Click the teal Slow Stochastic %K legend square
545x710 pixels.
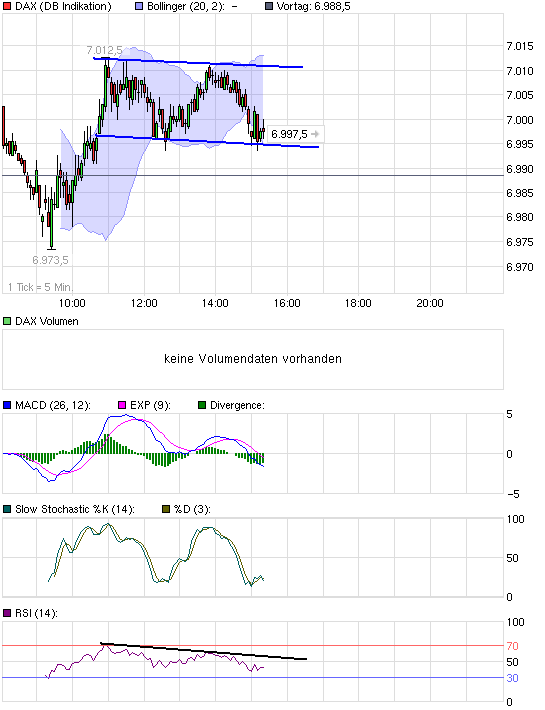click(x=7, y=509)
